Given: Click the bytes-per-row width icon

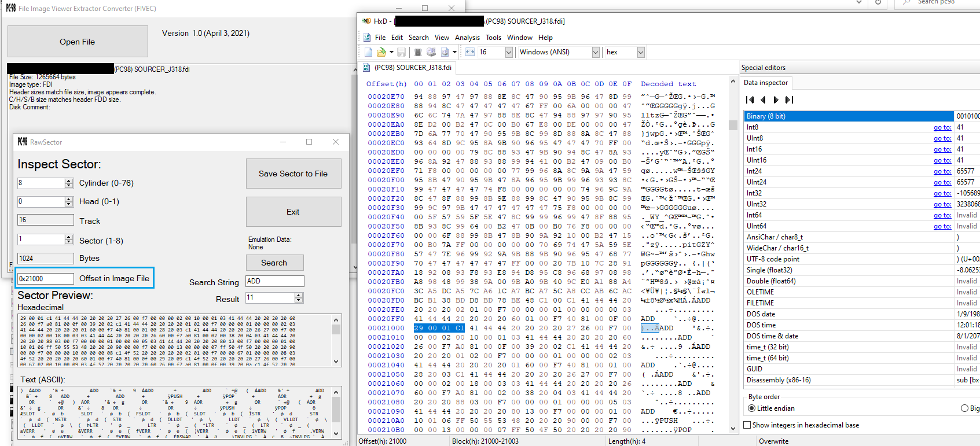Looking at the screenshot, I should pos(470,52).
